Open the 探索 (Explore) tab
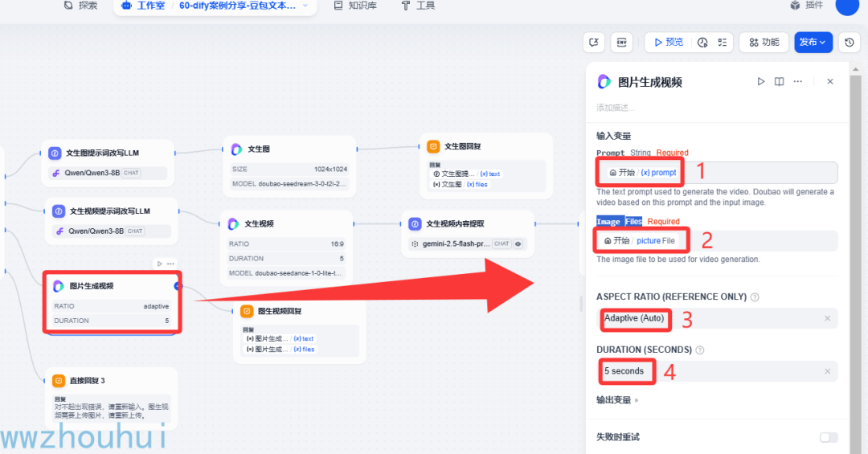Image resolution: width=868 pixels, height=454 pixels. pos(81,6)
